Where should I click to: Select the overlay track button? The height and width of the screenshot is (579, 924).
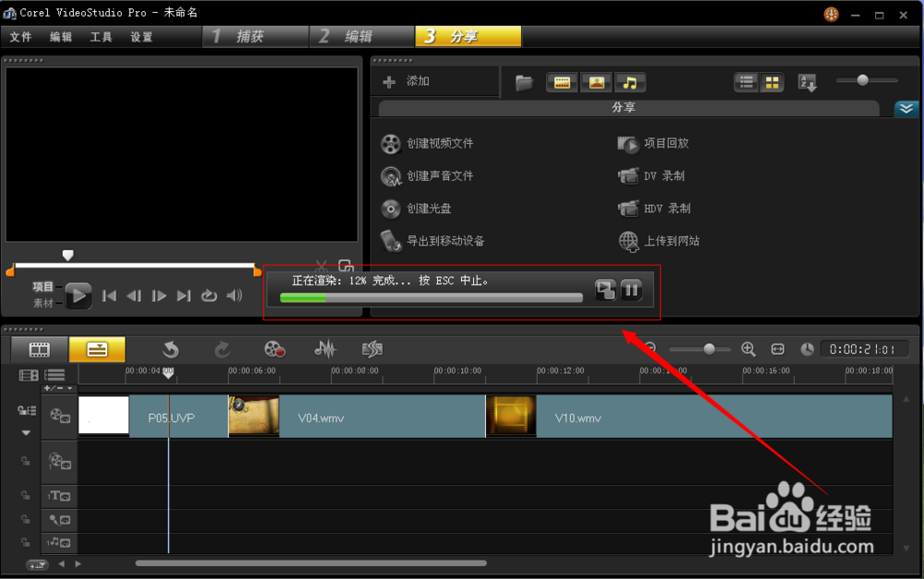[x=59, y=461]
